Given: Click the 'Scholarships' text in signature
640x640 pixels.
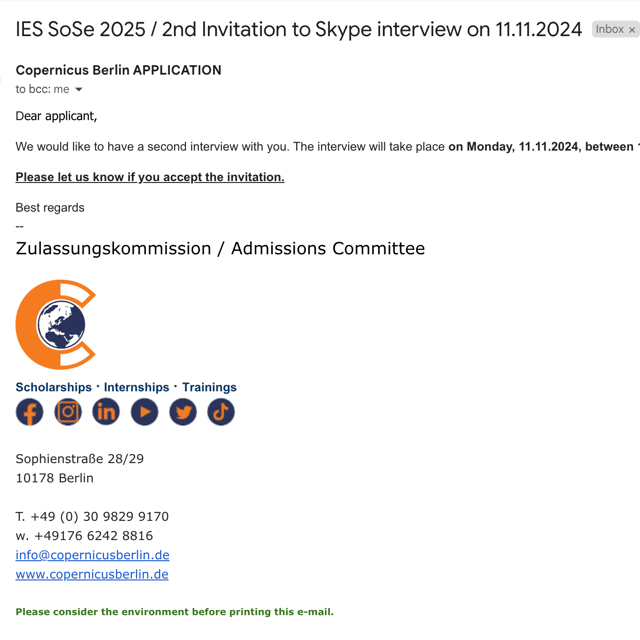Looking at the screenshot, I should tap(53, 387).
